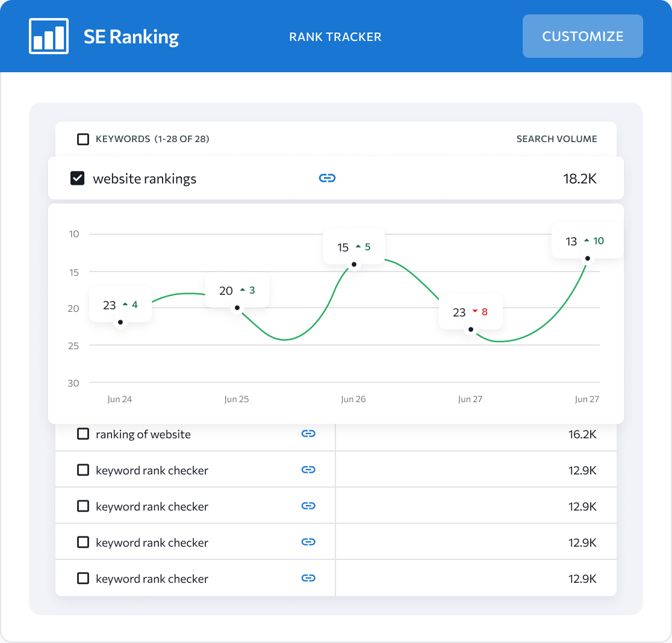672x643 pixels.
Task: Open the RANK TRACKER section
Action: point(335,36)
